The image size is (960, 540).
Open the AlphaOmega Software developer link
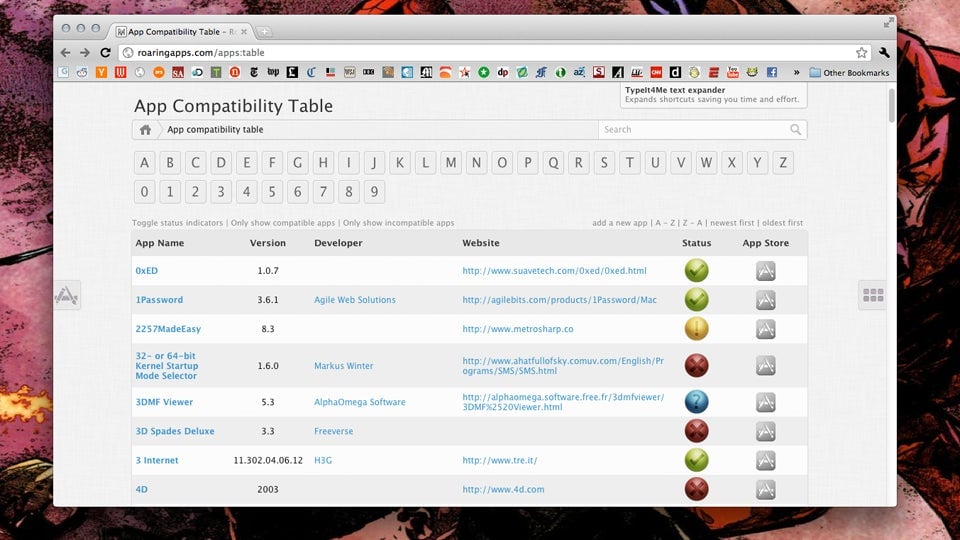359,402
